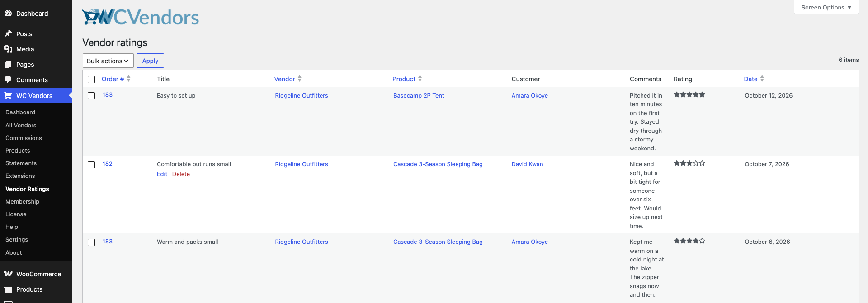Open order 182 link
The height and width of the screenshot is (303, 868).
pyautogui.click(x=108, y=163)
